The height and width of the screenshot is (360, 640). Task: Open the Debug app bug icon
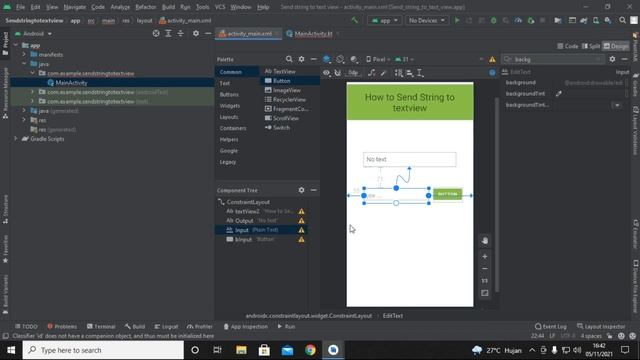493,20
